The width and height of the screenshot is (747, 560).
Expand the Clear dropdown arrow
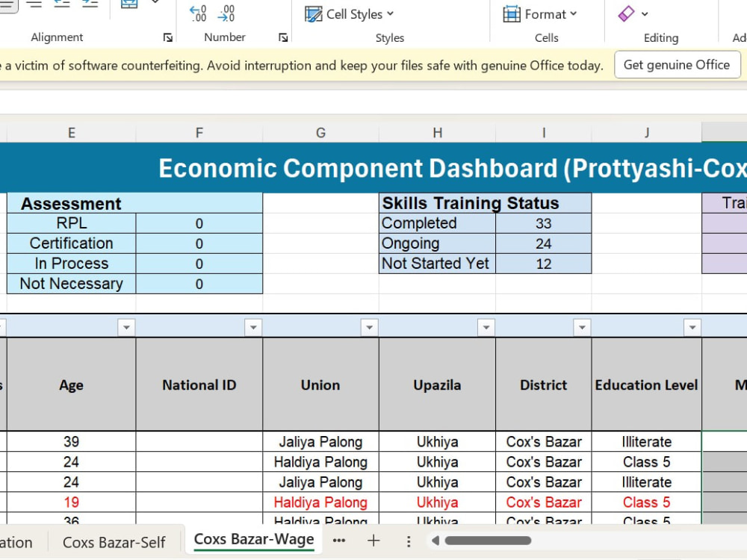(x=645, y=14)
